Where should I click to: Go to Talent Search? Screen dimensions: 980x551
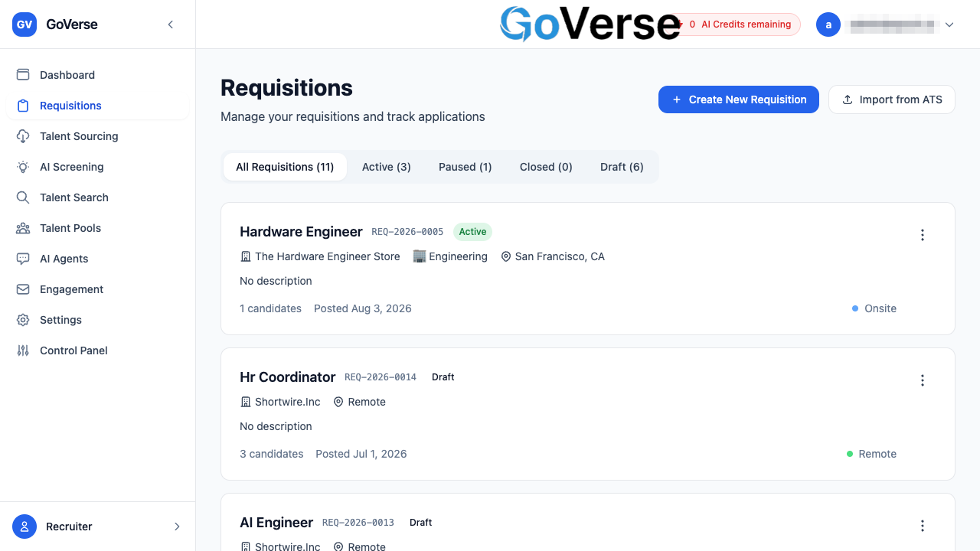(x=97, y=197)
